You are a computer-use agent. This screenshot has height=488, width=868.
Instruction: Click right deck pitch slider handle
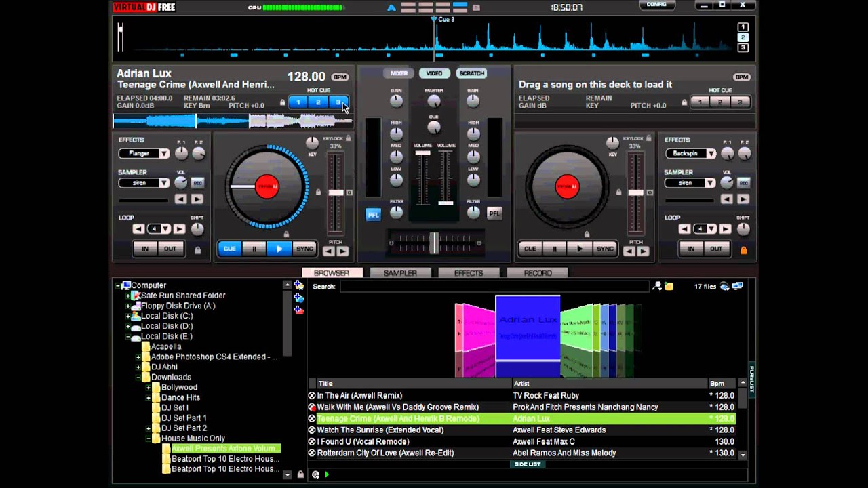pos(635,193)
